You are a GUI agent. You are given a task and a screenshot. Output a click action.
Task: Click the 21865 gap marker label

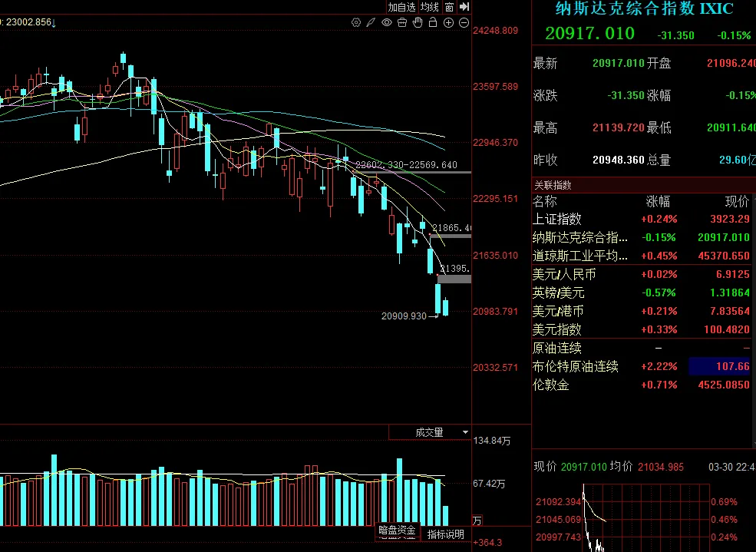451,227
